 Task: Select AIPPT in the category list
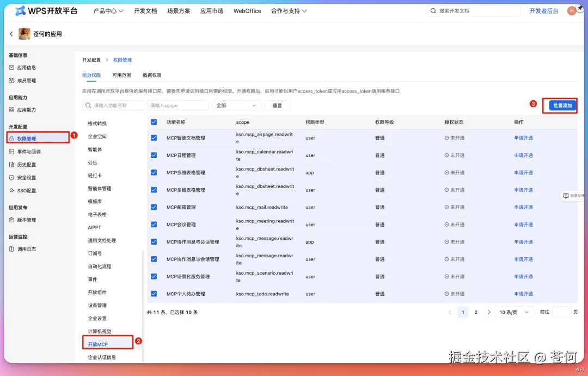(x=95, y=227)
